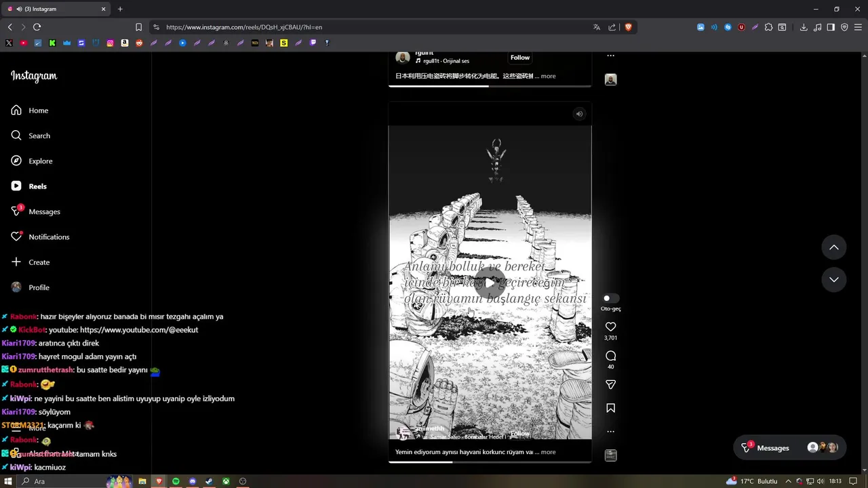Open the Twitch bookmark
868x488 pixels.
tap(313, 43)
